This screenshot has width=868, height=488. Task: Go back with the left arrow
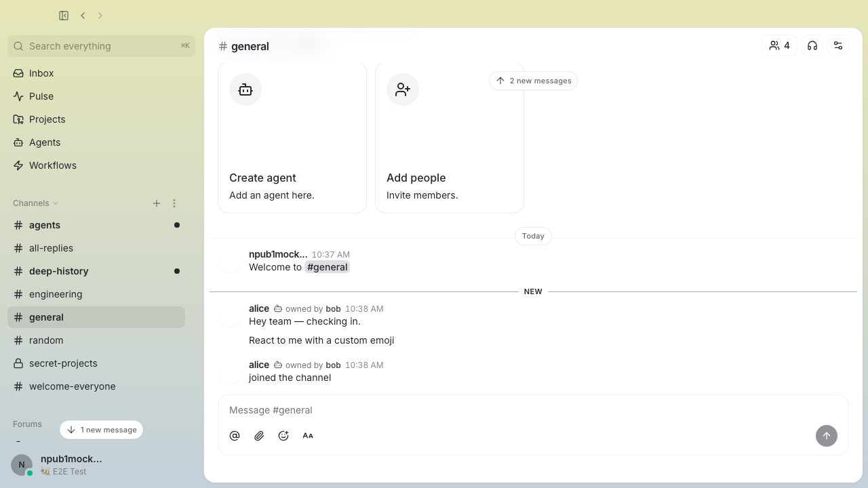tap(83, 16)
